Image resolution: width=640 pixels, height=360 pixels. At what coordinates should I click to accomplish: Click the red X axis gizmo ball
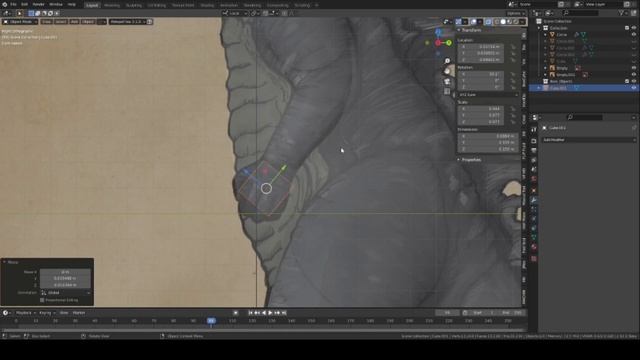(438, 42)
